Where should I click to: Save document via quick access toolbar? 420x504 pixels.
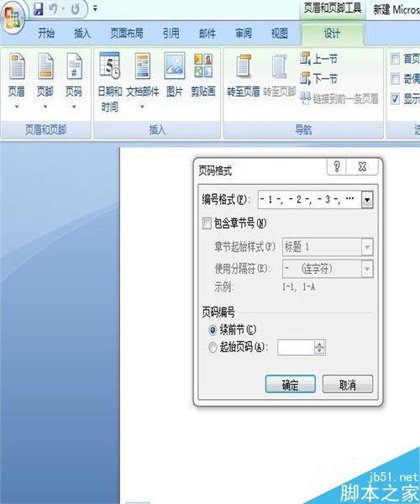39,9
